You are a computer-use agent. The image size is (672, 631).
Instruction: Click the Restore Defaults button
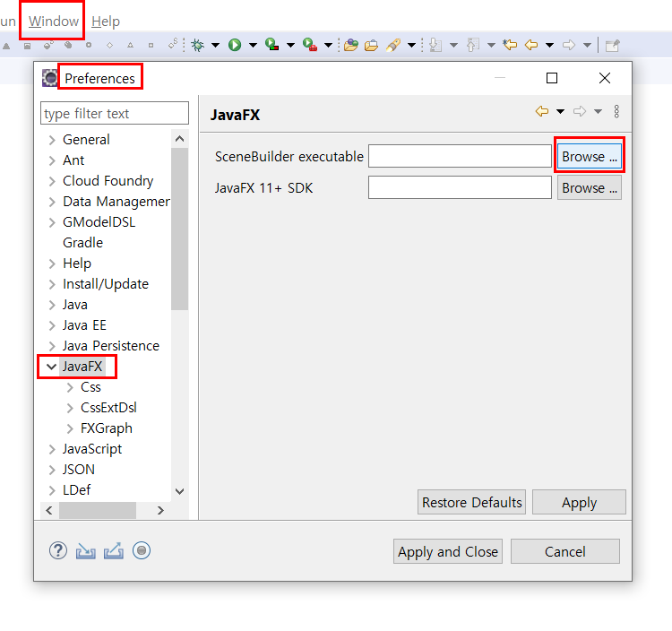point(472,502)
